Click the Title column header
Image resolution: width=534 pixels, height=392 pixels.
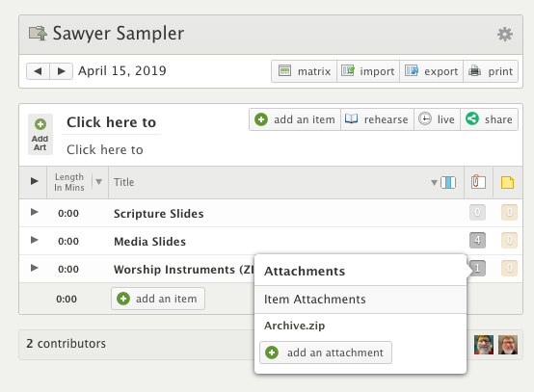[124, 182]
